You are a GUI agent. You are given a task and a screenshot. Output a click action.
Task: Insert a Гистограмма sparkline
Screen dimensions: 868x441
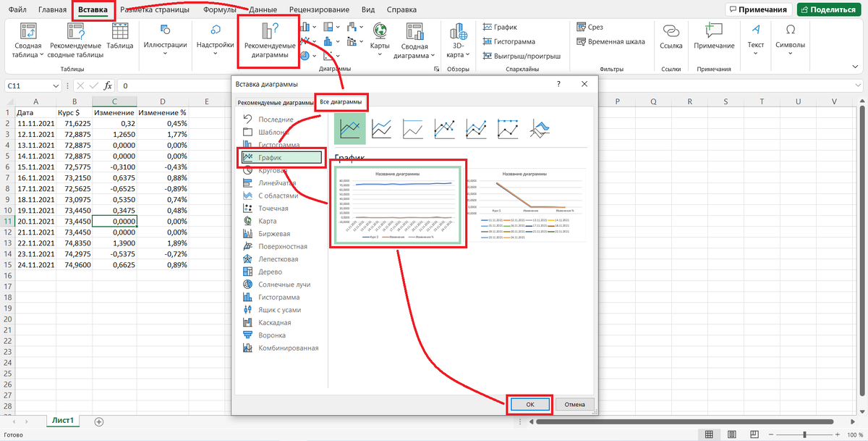[509, 42]
